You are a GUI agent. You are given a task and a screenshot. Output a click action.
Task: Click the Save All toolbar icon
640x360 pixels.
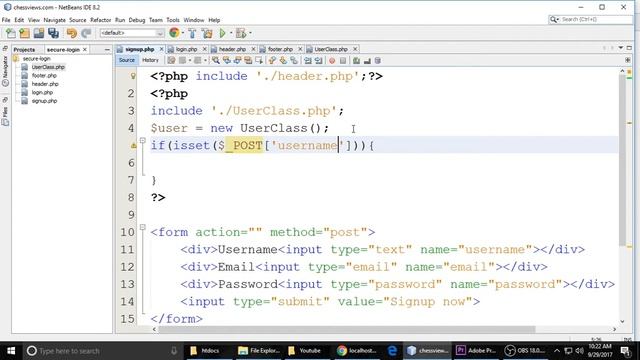tap(53, 33)
